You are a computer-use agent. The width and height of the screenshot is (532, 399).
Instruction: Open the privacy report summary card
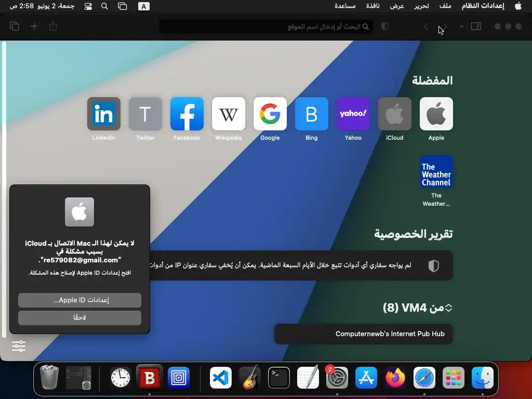tap(301, 265)
